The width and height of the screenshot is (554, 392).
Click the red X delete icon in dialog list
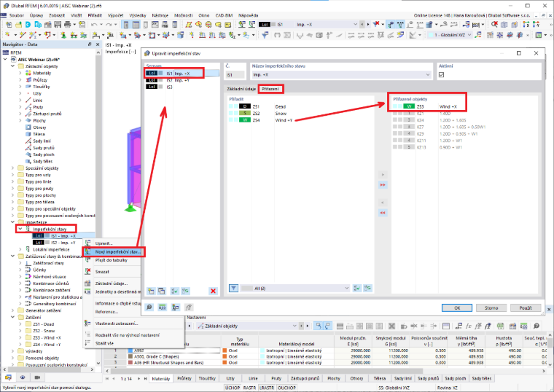point(213,291)
